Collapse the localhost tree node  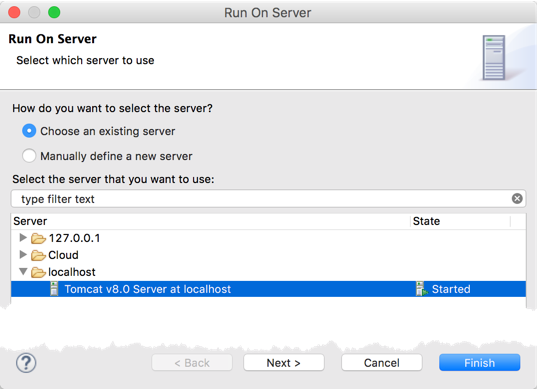pos(23,272)
